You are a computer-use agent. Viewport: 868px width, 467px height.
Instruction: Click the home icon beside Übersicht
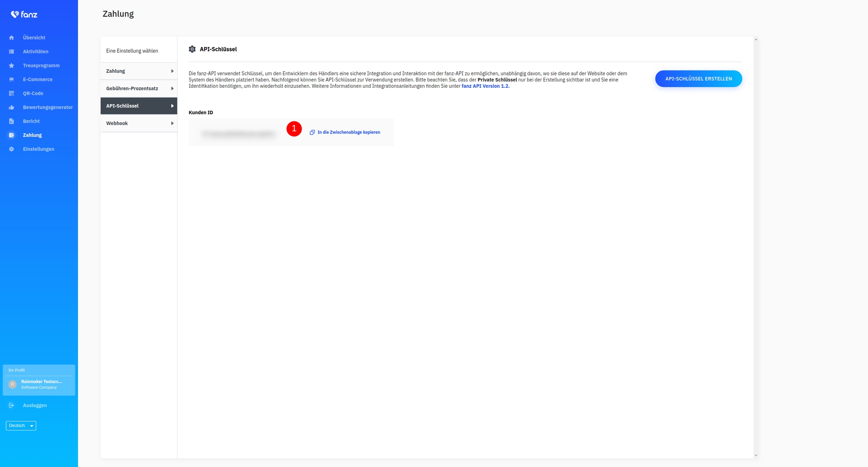(12, 38)
